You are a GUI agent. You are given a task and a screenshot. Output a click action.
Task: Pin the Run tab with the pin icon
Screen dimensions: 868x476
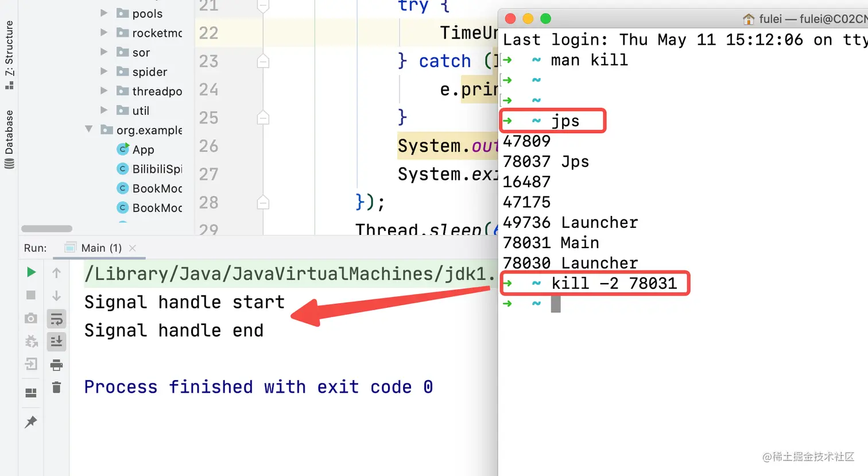[x=31, y=422]
